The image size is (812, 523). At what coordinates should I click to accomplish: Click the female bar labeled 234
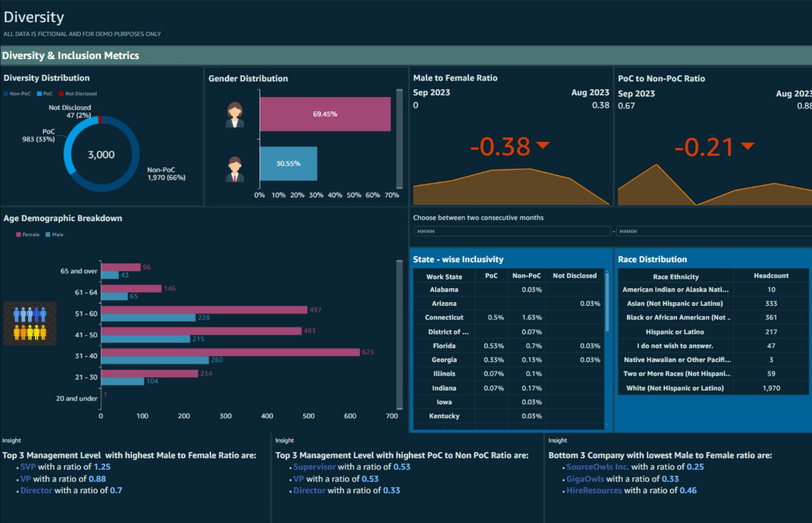click(x=150, y=374)
